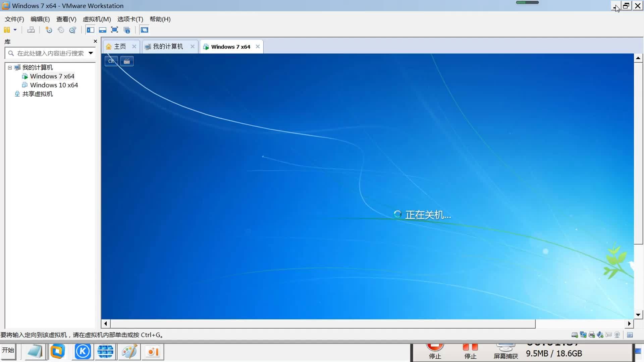Switch to the Windows 7 x64 tab
644x362 pixels.
(230, 47)
